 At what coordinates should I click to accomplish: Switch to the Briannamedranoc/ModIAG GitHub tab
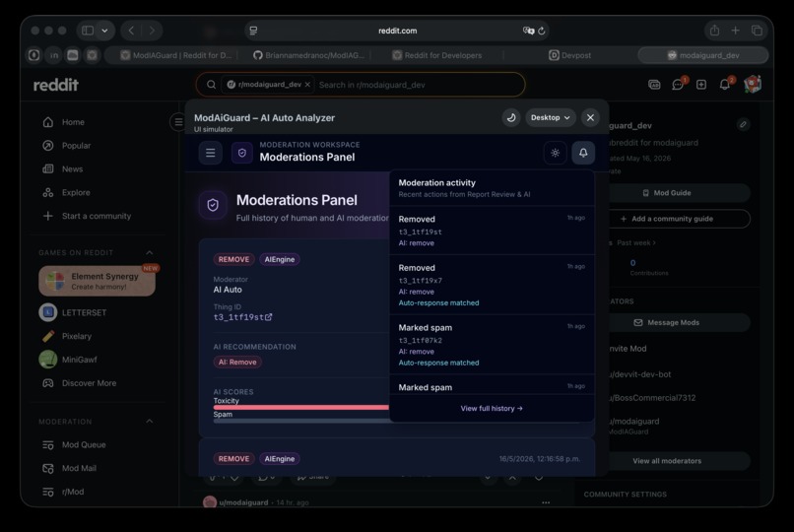tap(308, 55)
